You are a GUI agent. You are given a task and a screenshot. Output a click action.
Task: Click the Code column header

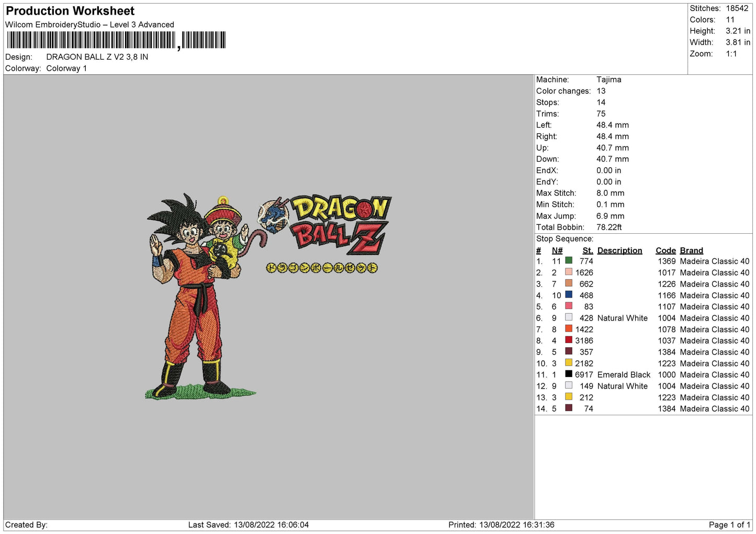tap(665, 251)
